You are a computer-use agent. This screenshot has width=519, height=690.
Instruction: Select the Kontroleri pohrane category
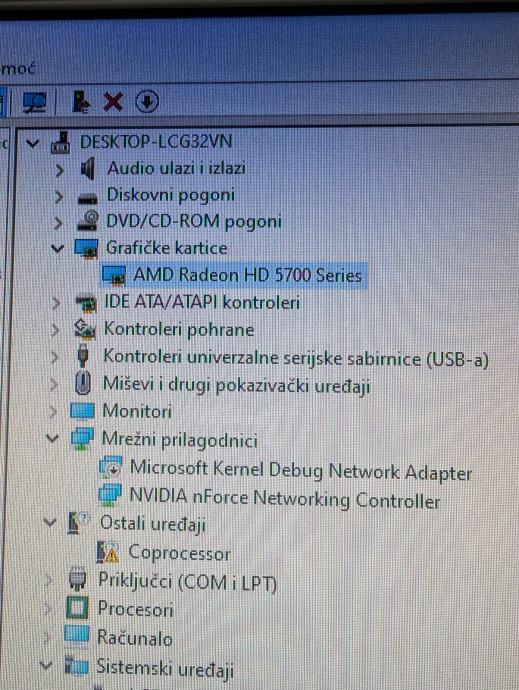pyautogui.click(x=179, y=330)
